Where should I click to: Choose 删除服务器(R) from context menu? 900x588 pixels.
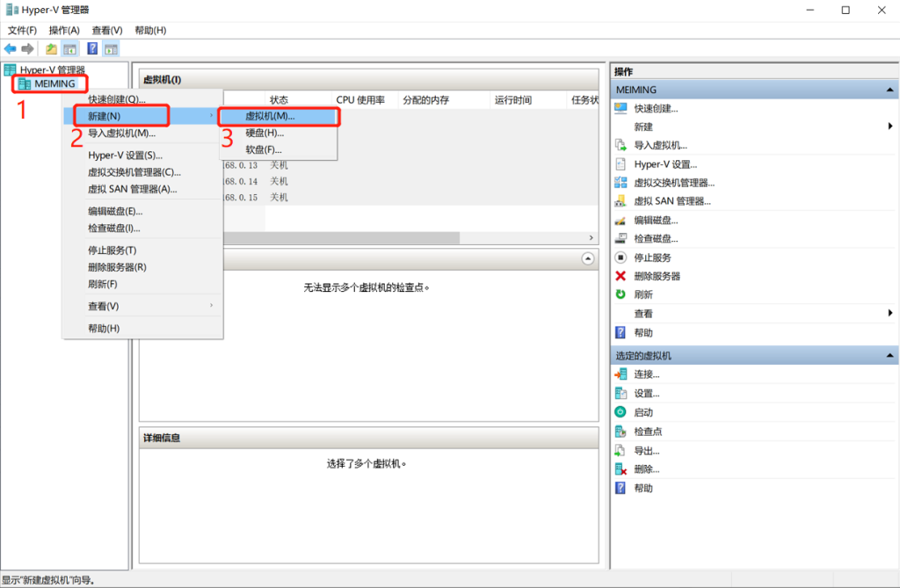click(x=142, y=267)
